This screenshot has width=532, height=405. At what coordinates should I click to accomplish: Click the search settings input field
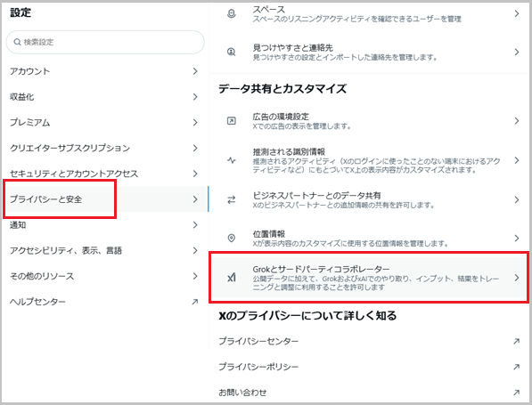click(x=105, y=42)
